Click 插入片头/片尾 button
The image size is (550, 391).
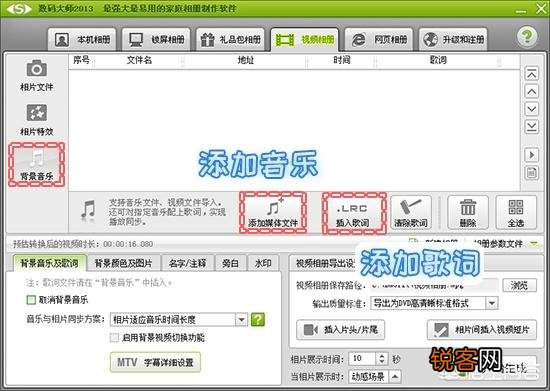[x=340, y=330]
